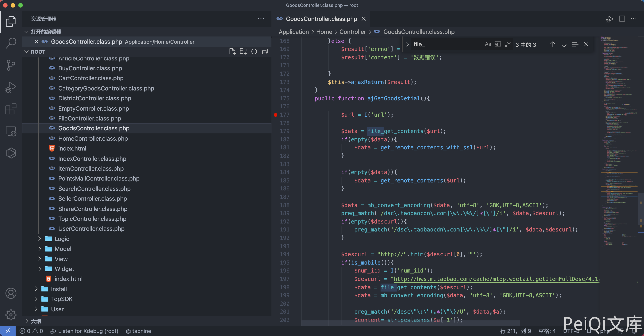The image size is (644, 336).
Task: Go to next find match arrow
Action: 564,44
